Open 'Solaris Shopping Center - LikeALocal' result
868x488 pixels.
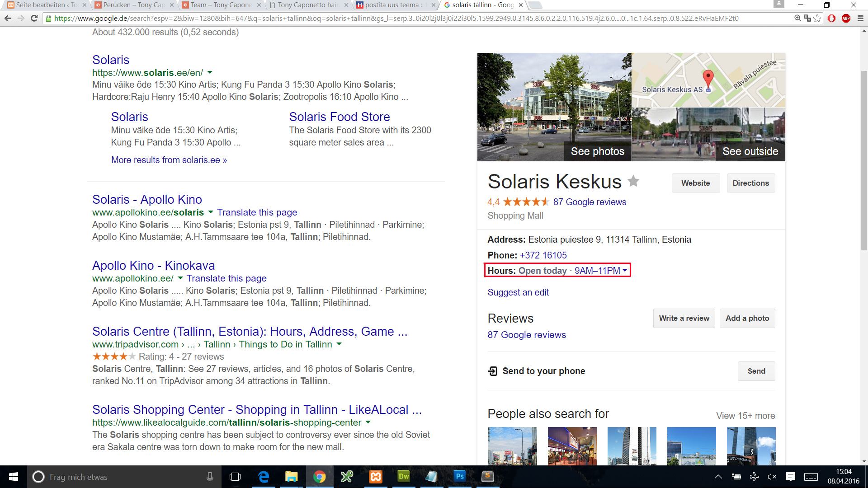[x=257, y=409]
